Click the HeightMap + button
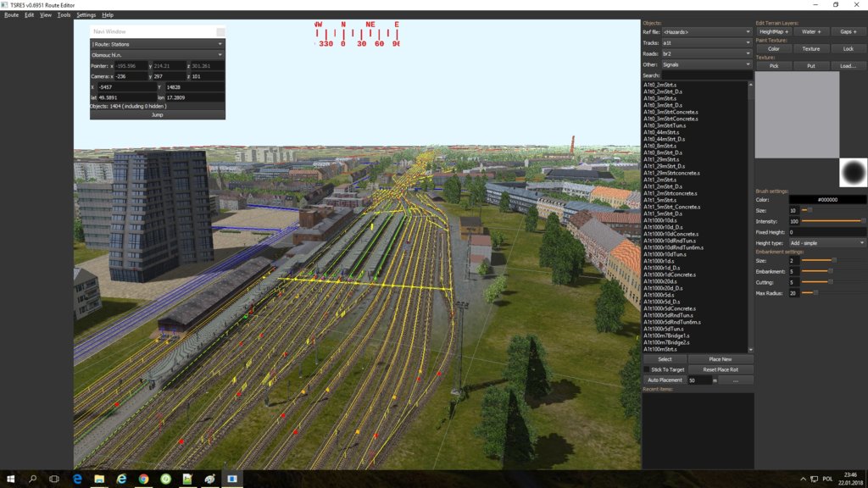 click(773, 31)
